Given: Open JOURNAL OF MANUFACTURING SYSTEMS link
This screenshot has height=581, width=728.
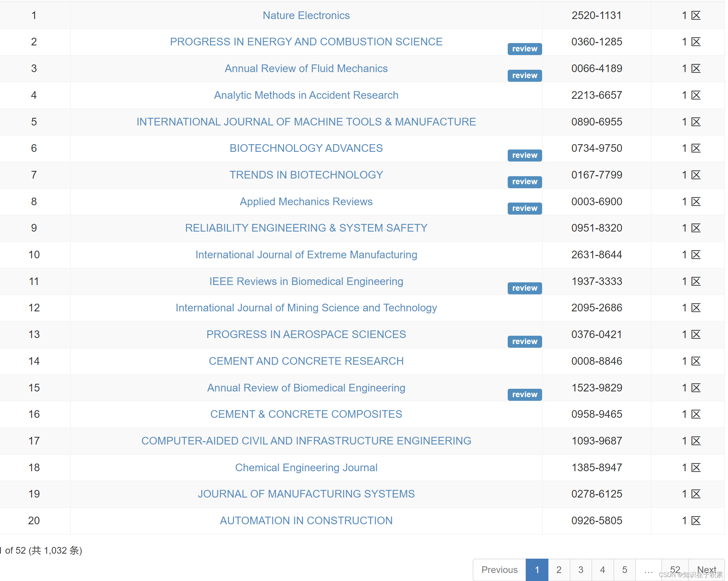Looking at the screenshot, I should tap(306, 494).
